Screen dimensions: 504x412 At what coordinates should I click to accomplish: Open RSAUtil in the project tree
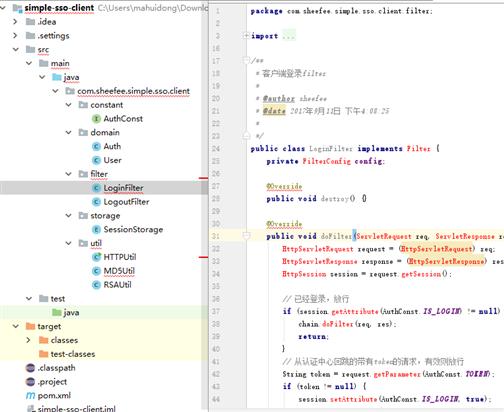click(117, 285)
